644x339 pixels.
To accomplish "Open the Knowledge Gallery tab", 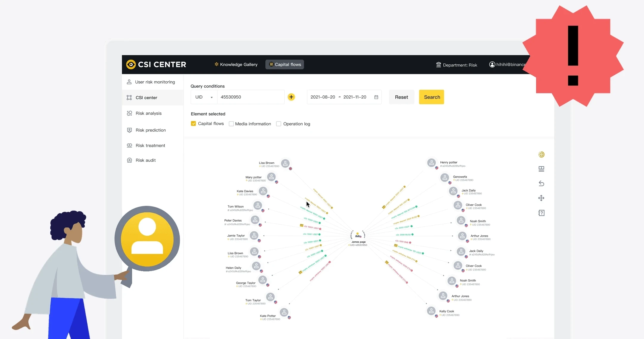I will pos(236,64).
